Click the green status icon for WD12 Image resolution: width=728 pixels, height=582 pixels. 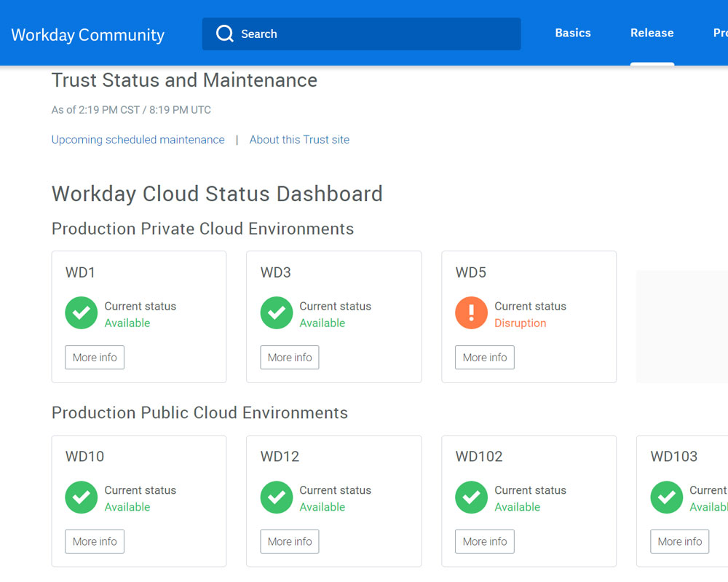[x=276, y=497]
